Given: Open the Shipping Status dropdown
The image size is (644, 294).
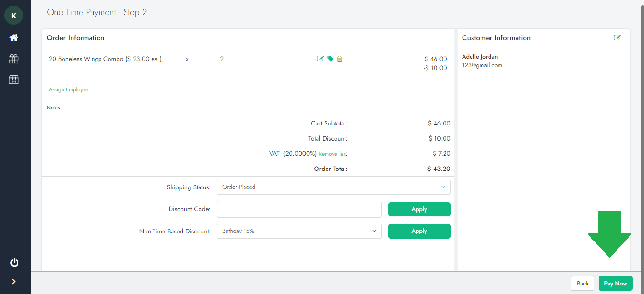Looking at the screenshot, I should tap(333, 187).
